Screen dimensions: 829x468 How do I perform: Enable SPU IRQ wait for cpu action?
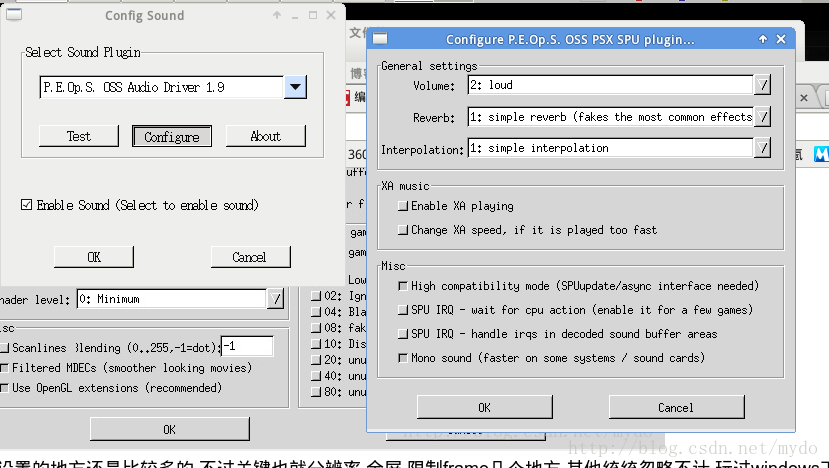pos(403,310)
